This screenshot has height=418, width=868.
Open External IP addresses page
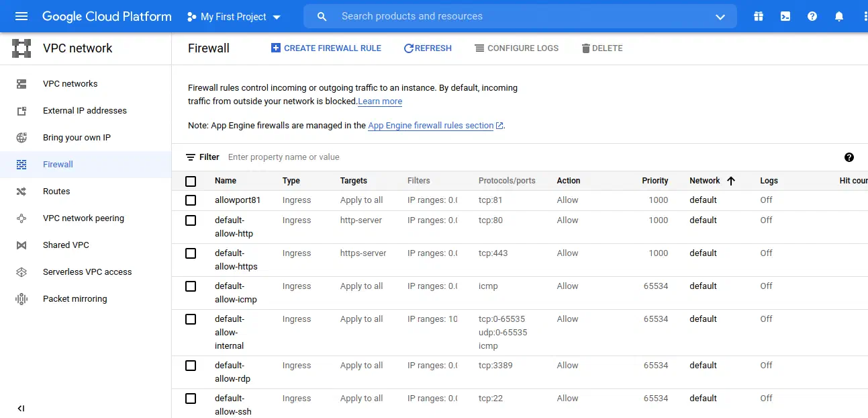(85, 111)
